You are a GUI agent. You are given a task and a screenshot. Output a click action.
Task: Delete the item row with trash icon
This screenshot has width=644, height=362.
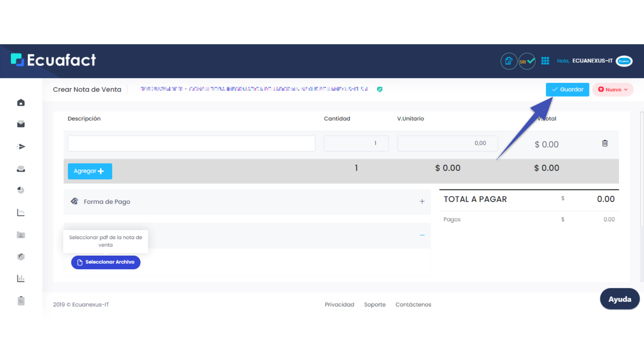pyautogui.click(x=605, y=143)
